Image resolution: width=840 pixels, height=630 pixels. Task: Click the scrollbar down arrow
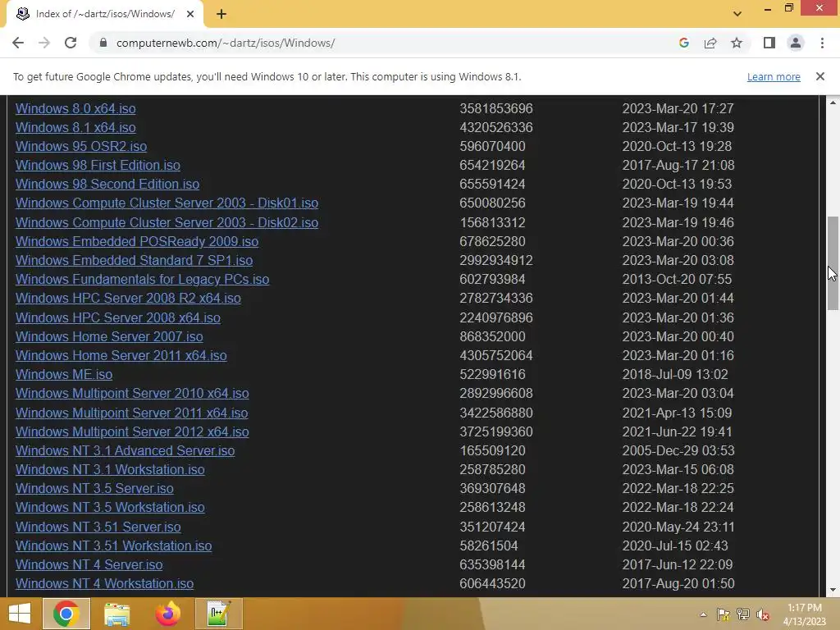833,590
